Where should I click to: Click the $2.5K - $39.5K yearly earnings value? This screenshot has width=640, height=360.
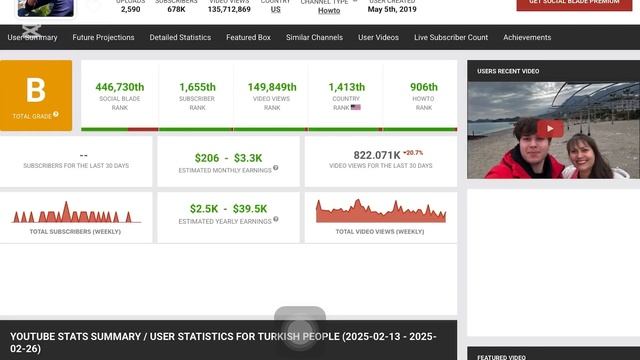coord(228,209)
